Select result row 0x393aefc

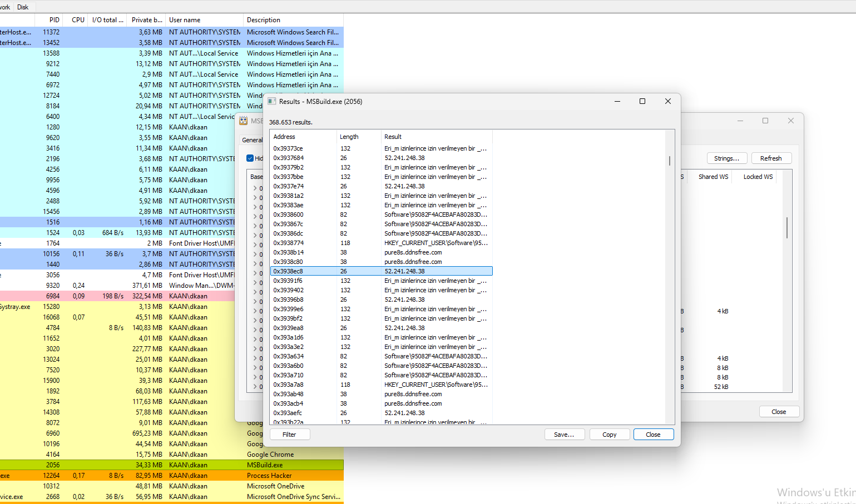tap(381, 413)
